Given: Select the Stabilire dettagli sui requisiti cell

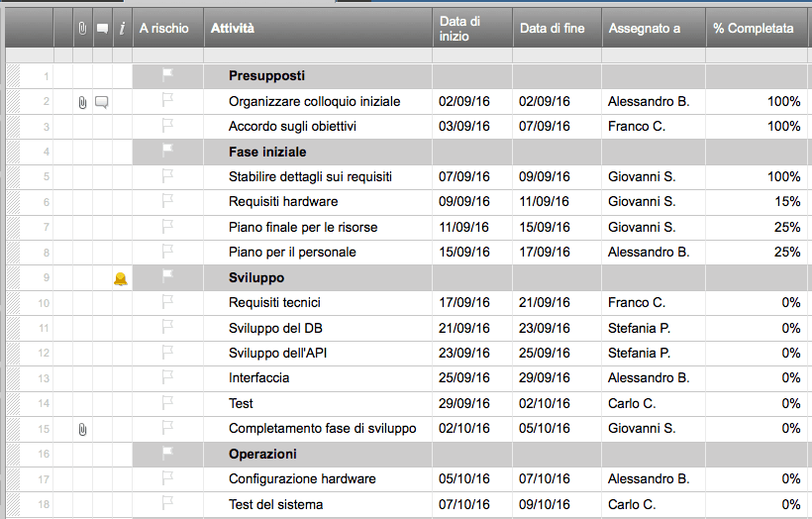Looking at the screenshot, I should [318, 176].
